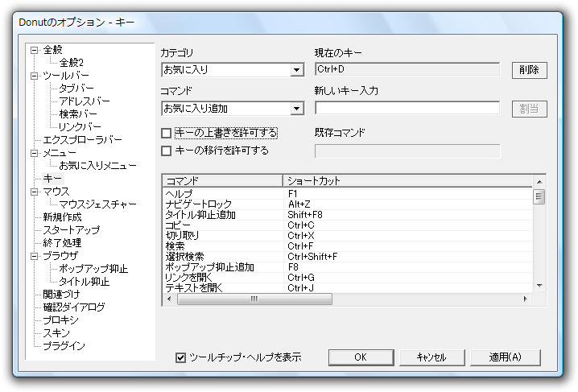This screenshot has height=392, width=578.
Task: Select エクスプローラバー in the tree
Action: click(x=83, y=140)
